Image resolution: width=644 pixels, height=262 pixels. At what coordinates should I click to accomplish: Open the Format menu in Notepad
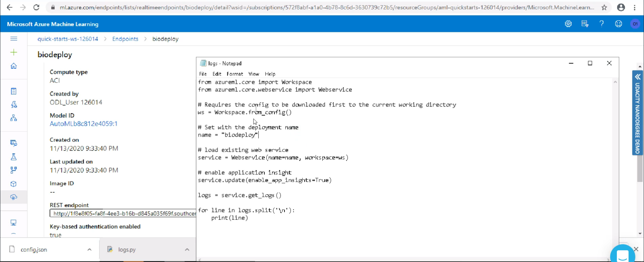click(x=235, y=74)
